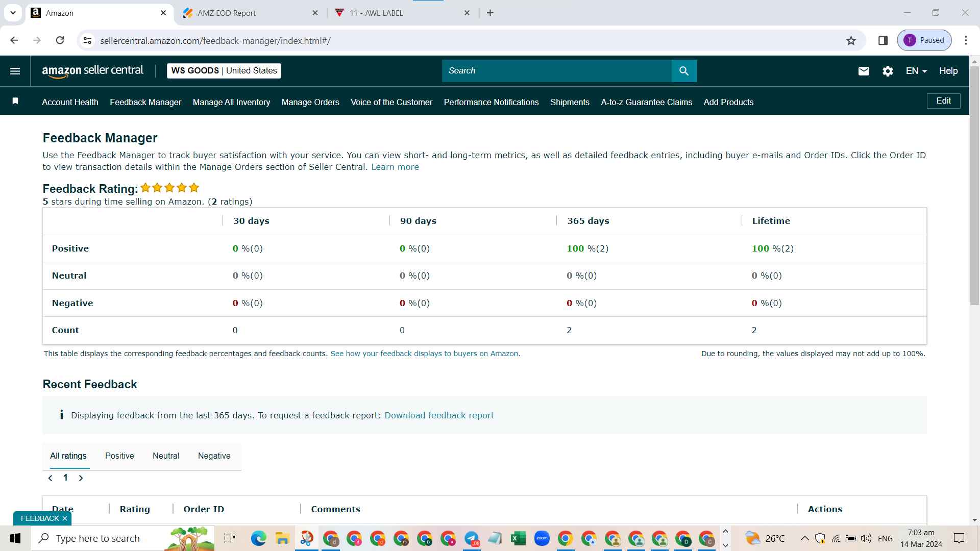Image resolution: width=980 pixels, height=551 pixels.
Task: Open Performance Notifications
Action: 491,102
